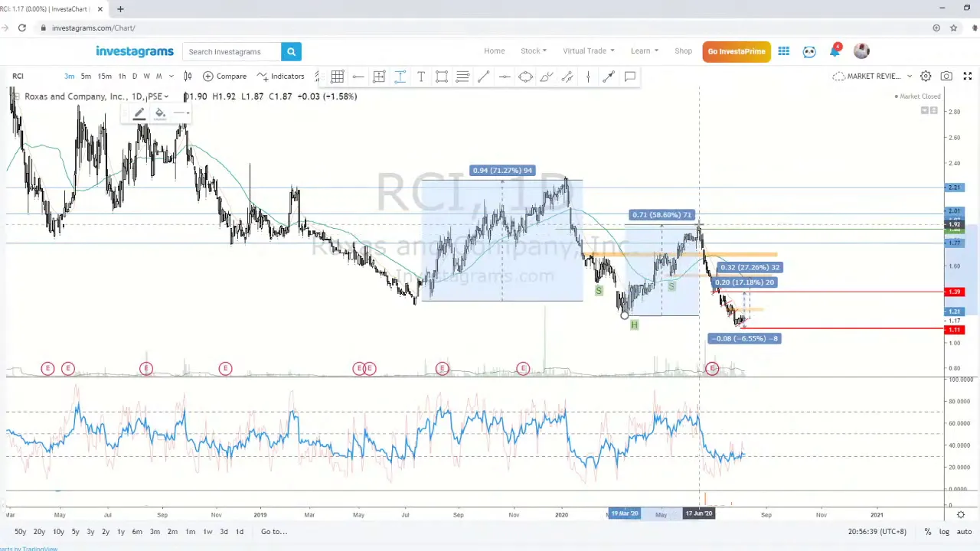Click line pencil color tool in floating toolbar

point(139,114)
